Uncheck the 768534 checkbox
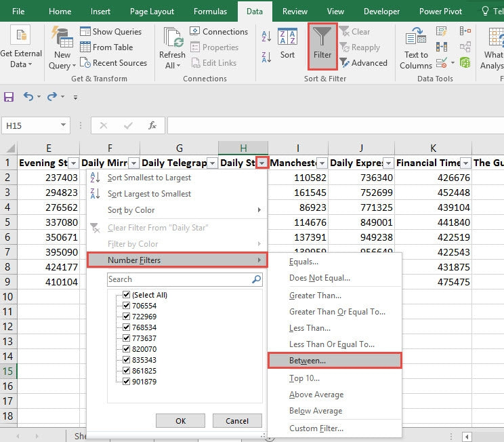 click(126, 327)
